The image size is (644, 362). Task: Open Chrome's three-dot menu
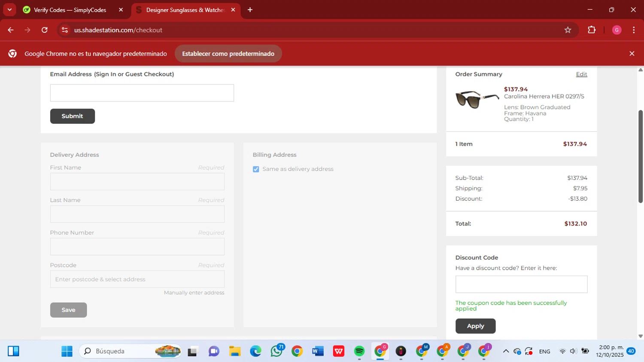coord(634,30)
